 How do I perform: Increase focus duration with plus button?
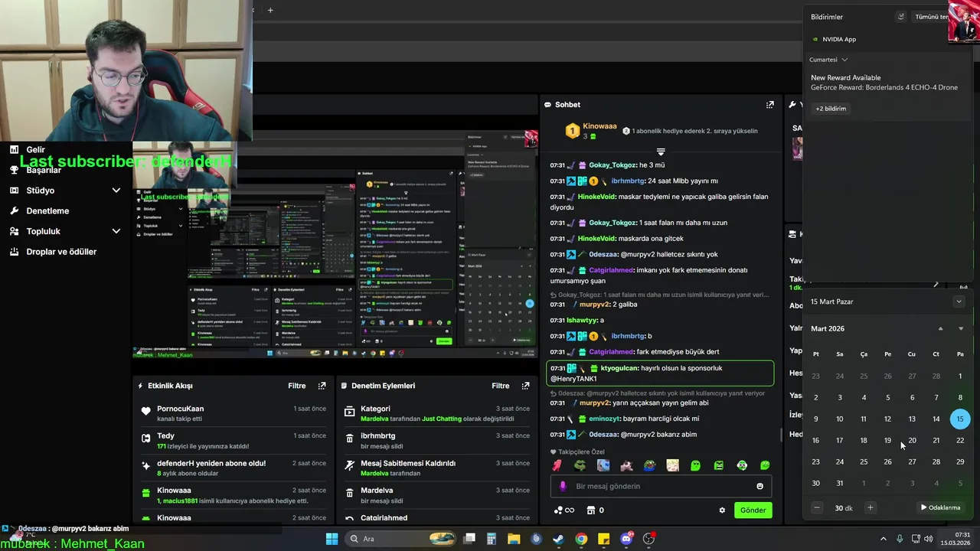click(870, 507)
